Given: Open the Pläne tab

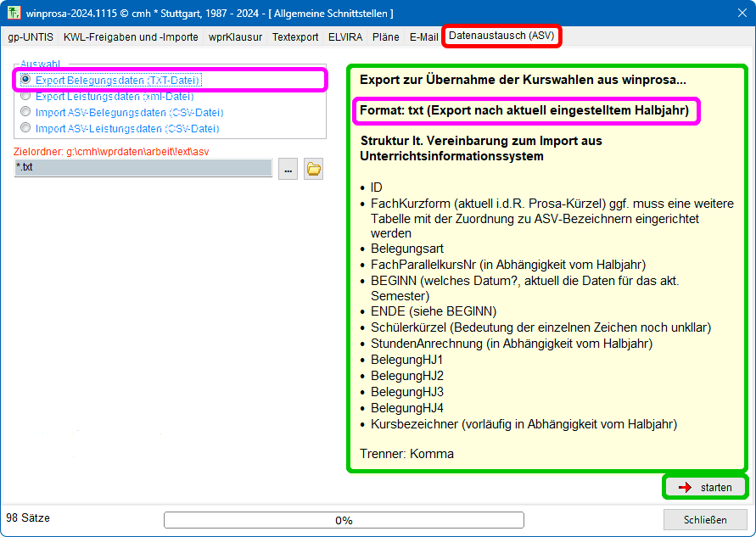Looking at the screenshot, I should tap(386, 37).
